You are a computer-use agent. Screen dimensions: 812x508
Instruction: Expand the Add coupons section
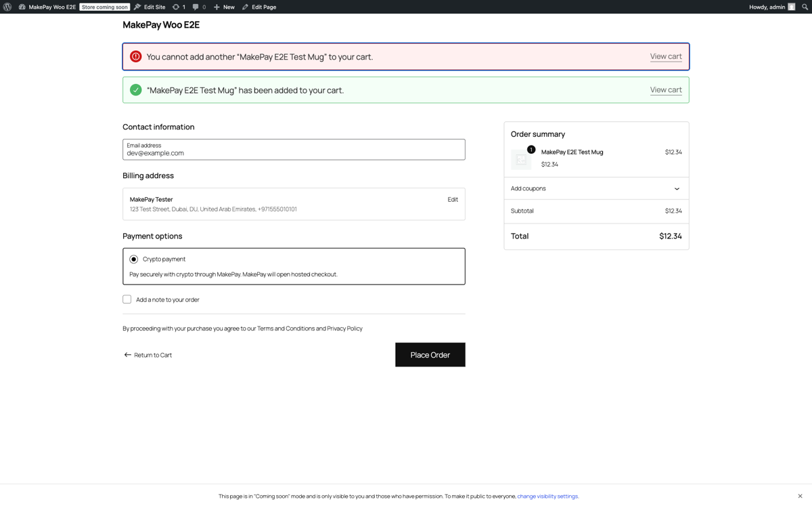coord(596,189)
